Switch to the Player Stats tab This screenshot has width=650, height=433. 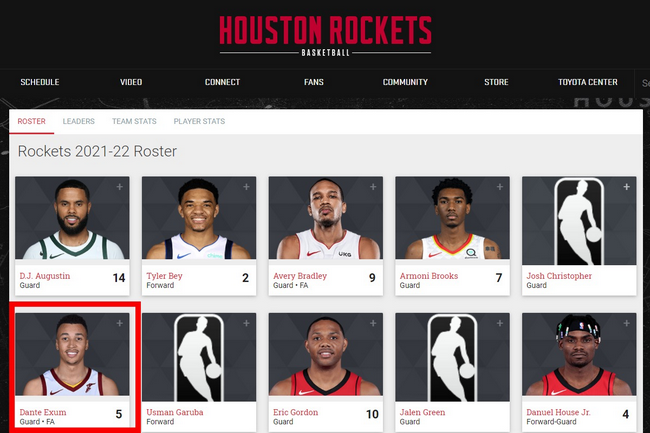(x=199, y=121)
